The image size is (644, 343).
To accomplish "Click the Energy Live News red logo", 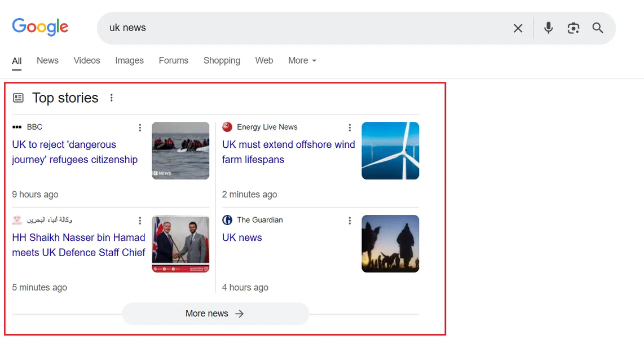I will (x=227, y=127).
